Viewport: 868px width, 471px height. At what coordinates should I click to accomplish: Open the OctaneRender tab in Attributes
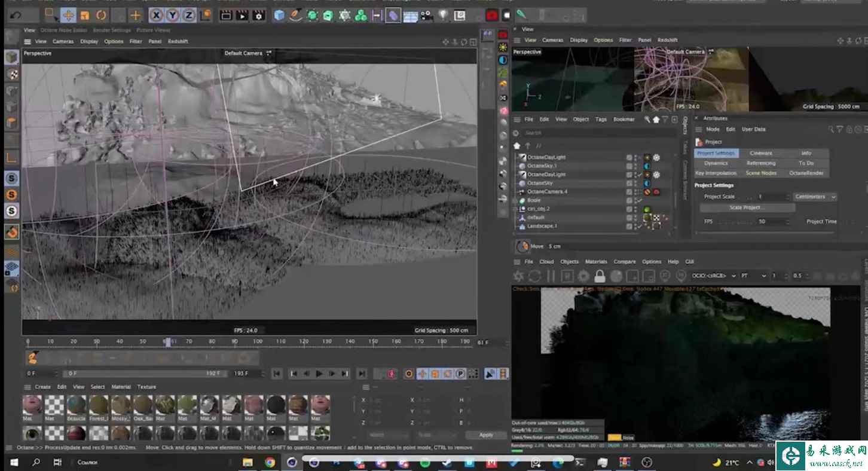click(806, 173)
